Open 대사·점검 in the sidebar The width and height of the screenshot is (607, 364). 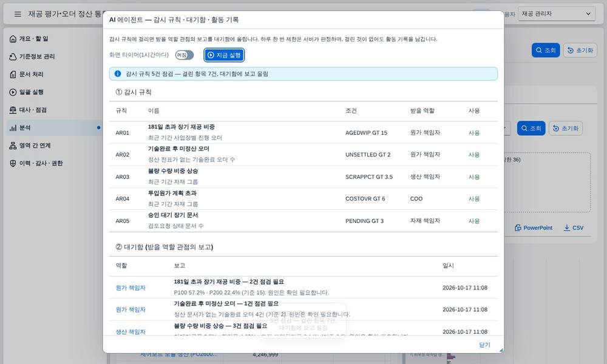54,110
